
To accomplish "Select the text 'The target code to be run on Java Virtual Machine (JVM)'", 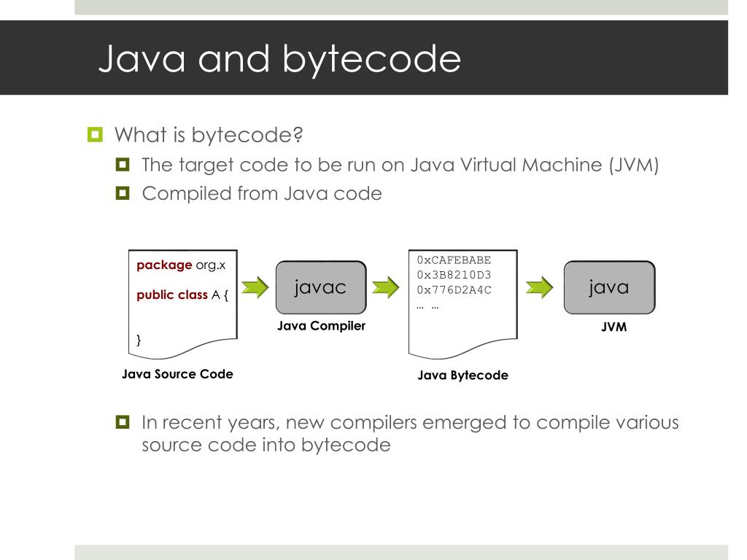I will click(x=400, y=165).
